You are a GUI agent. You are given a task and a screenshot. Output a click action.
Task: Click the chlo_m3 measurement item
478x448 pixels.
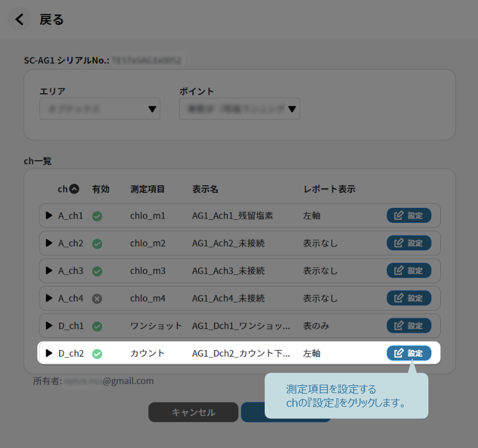(x=148, y=271)
